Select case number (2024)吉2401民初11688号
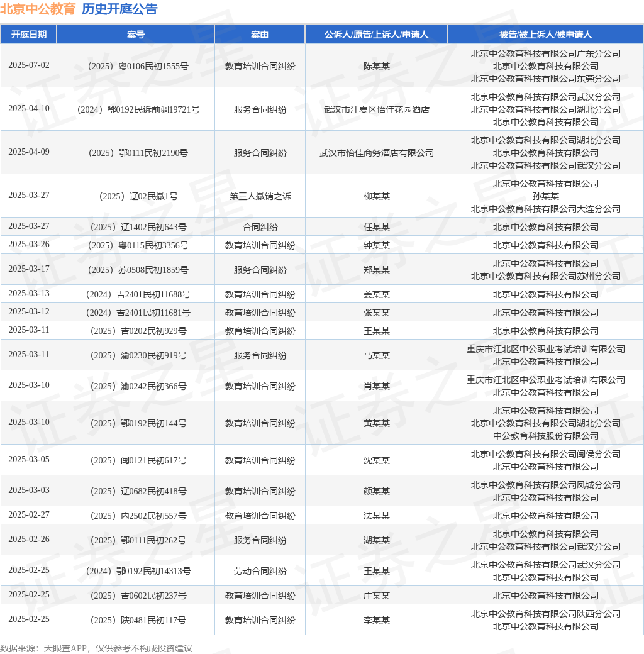The height and width of the screenshot is (654, 644). (136, 294)
